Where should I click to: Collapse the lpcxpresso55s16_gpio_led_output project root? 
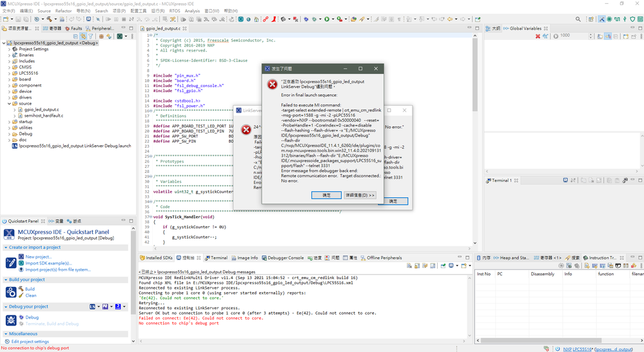4,43
